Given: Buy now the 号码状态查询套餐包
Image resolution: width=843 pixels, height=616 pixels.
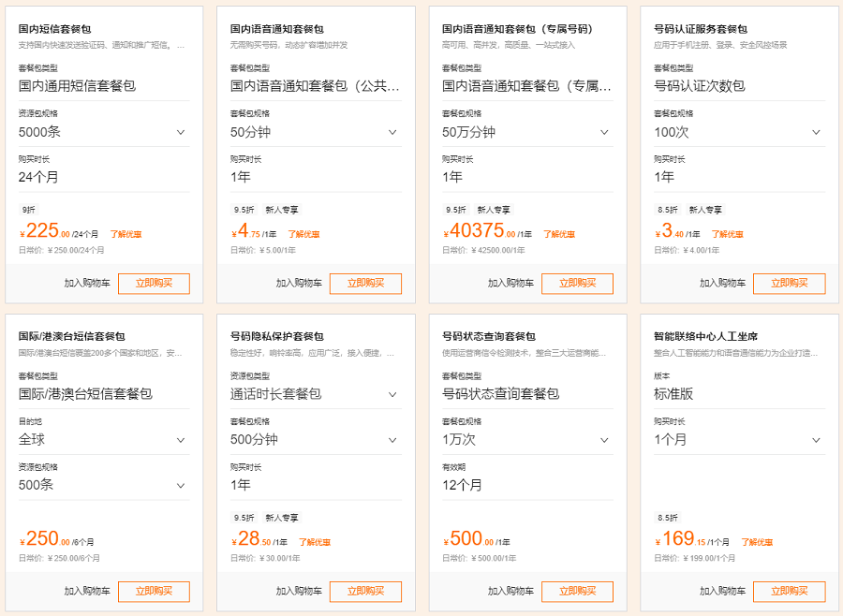Looking at the screenshot, I should 577,592.
